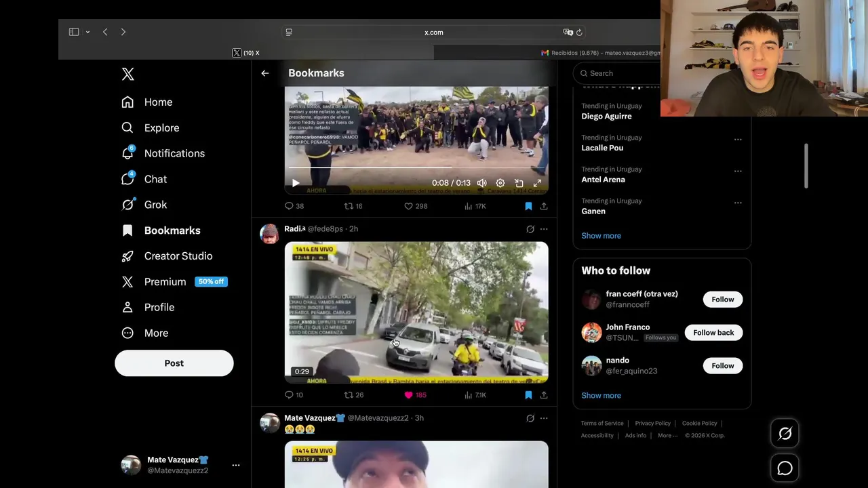Open options for Antel Arena trend
Viewport: 868px width, 488px height.
(x=738, y=171)
